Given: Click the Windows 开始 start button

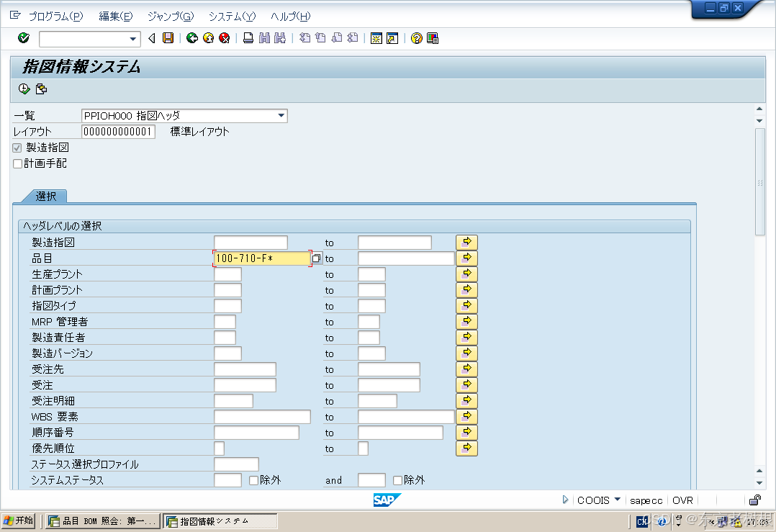Looking at the screenshot, I should pos(18,520).
